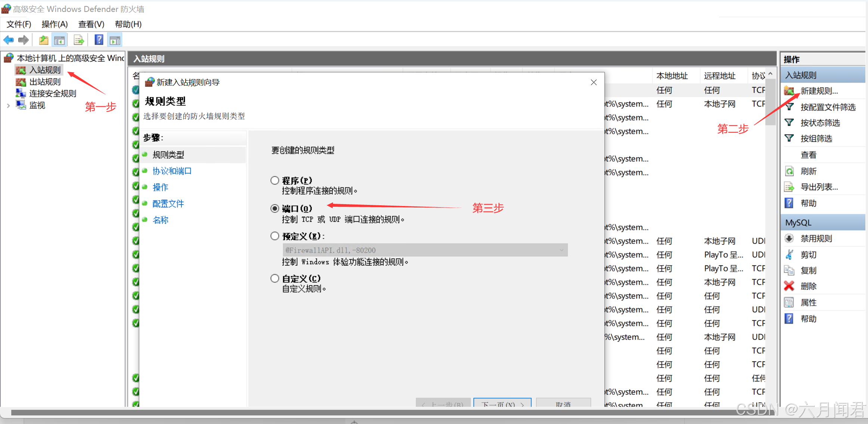Click the New Rule (新建规则) action icon
The width and height of the screenshot is (868, 424).
coord(789,91)
